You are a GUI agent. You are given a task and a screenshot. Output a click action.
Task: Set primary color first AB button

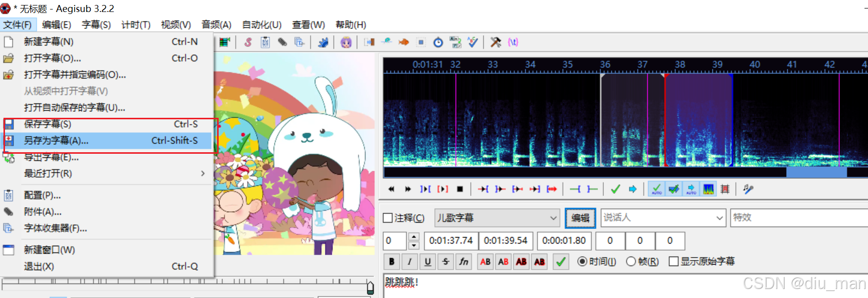pos(485,262)
